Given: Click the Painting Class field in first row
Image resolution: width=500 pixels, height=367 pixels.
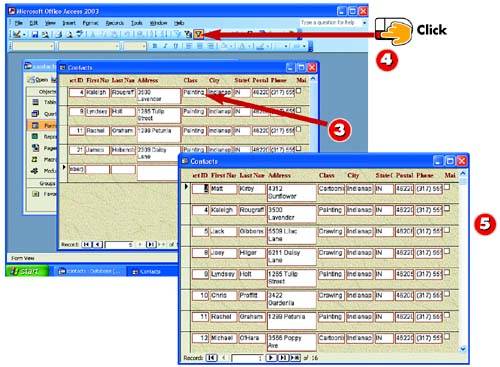Looking at the screenshot, I should click(x=194, y=92).
